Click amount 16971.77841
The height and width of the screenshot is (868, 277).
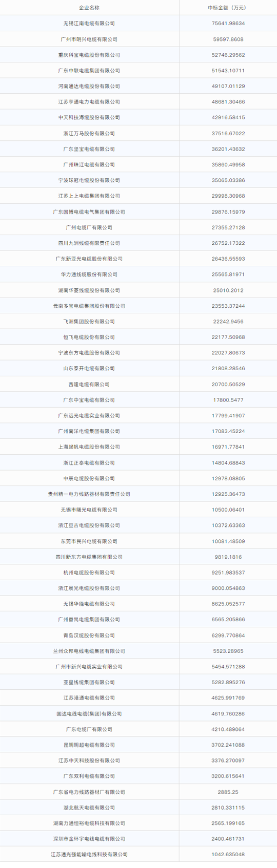pos(228,447)
